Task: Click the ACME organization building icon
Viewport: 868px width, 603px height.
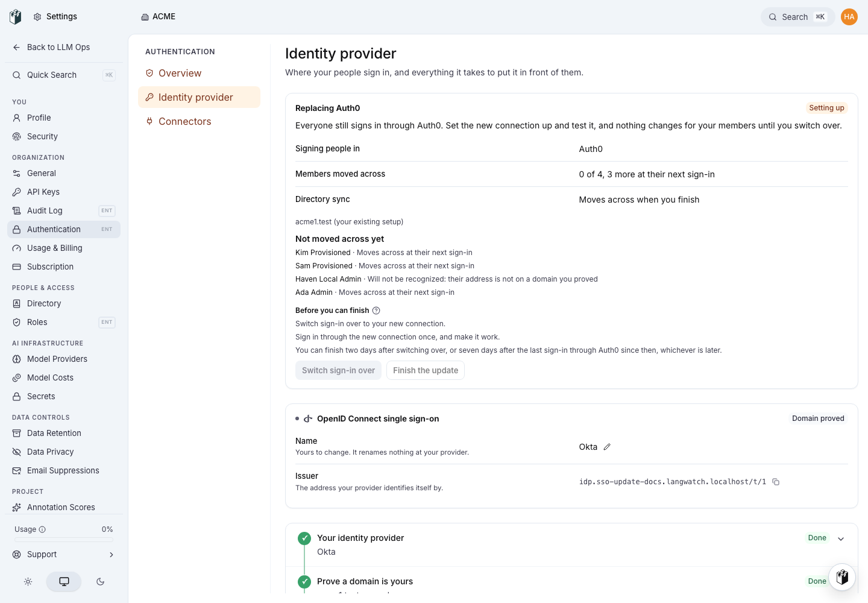Action: point(145,17)
